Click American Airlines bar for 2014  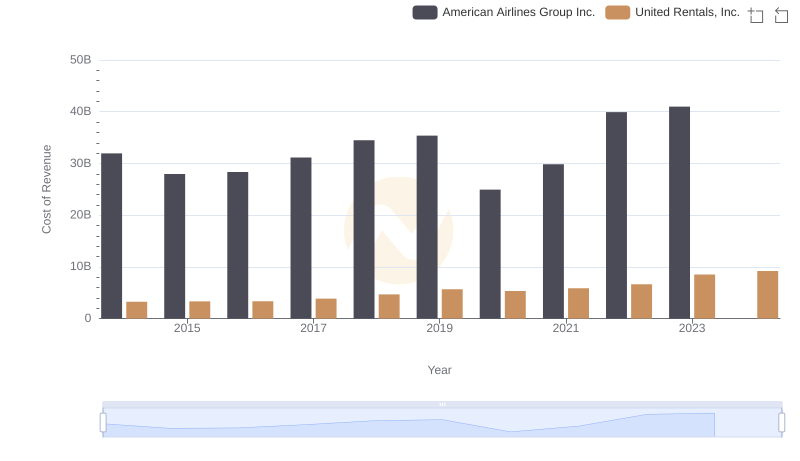click(x=112, y=236)
